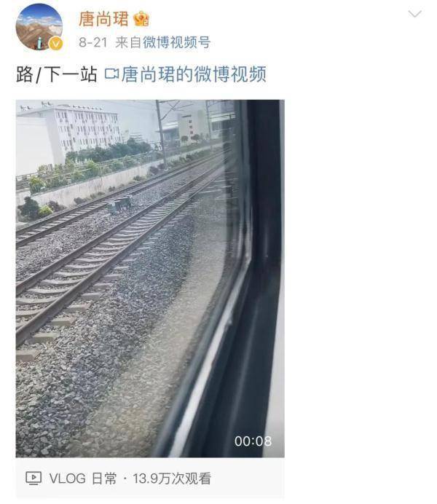This screenshot has width=437, height=504.
Task: Tap the gray bar below the video
Action: (x=150, y=479)
